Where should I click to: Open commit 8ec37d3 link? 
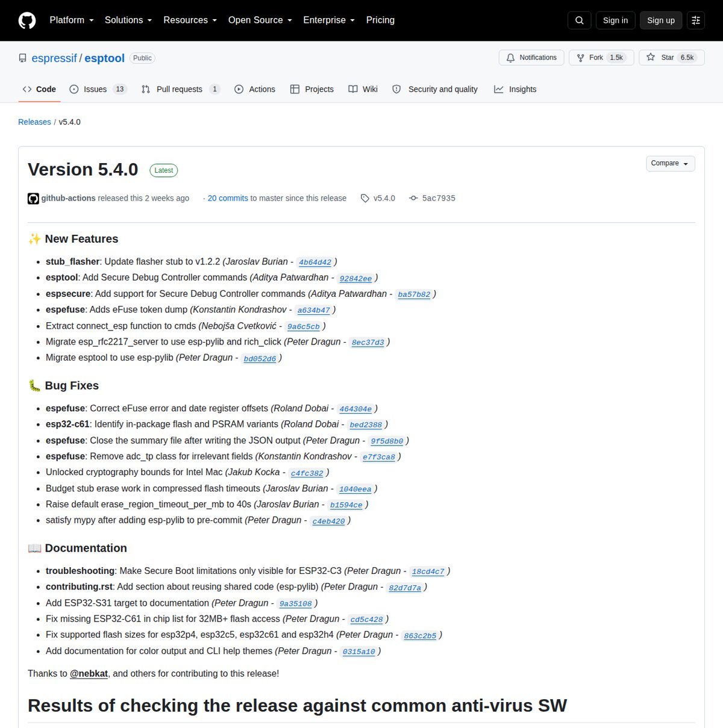point(368,343)
